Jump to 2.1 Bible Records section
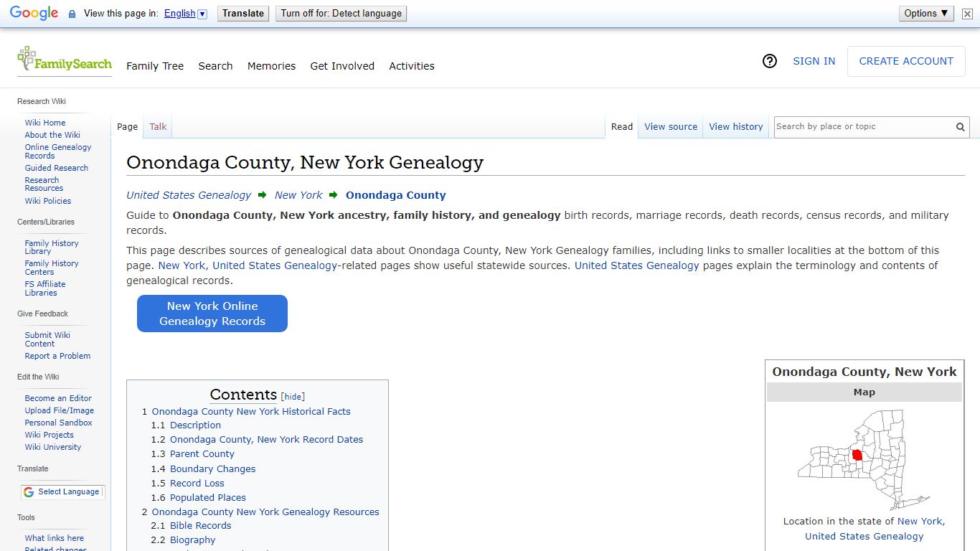Viewport: 980px width, 551px height. pos(201,526)
